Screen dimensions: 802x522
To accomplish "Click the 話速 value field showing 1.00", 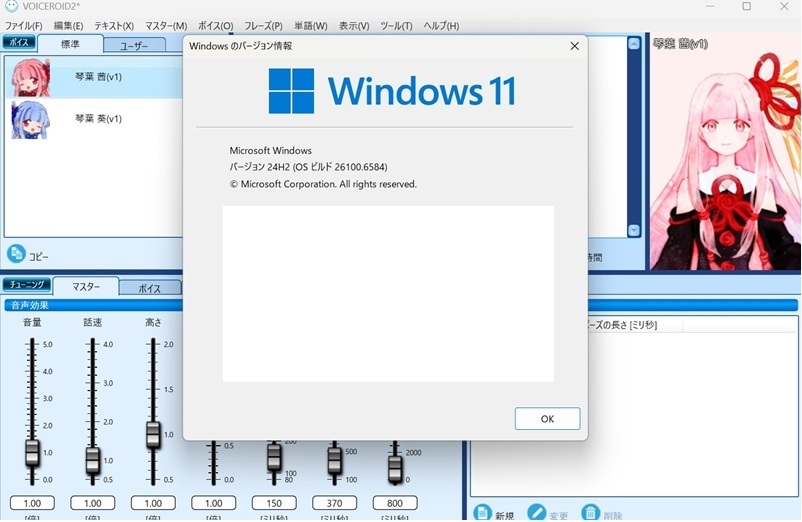I will coord(93,503).
